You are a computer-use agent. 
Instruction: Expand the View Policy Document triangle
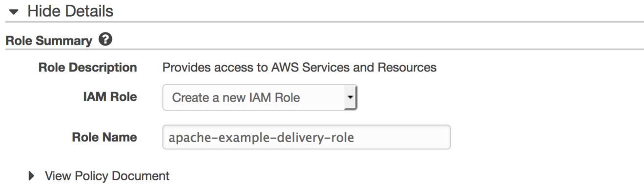coord(32,176)
